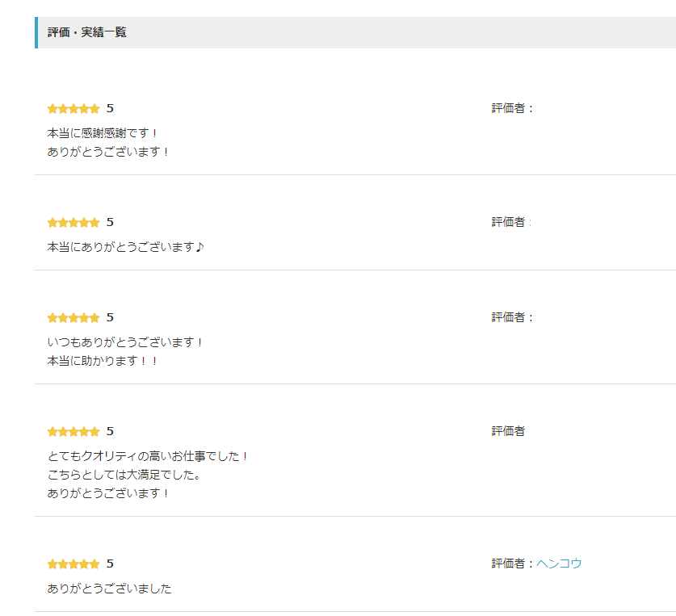The height and width of the screenshot is (616, 676).
Task: Click star rating above 本当に感謝感謝です review
Action: (x=73, y=108)
